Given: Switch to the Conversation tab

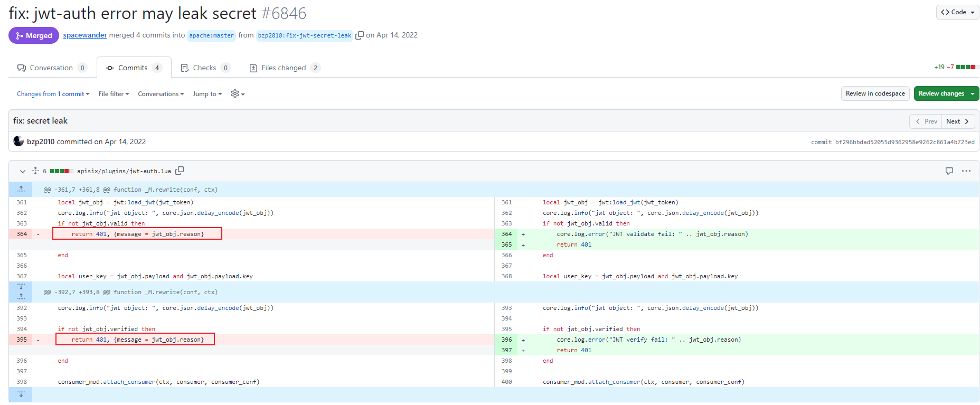Looking at the screenshot, I should click(52, 68).
